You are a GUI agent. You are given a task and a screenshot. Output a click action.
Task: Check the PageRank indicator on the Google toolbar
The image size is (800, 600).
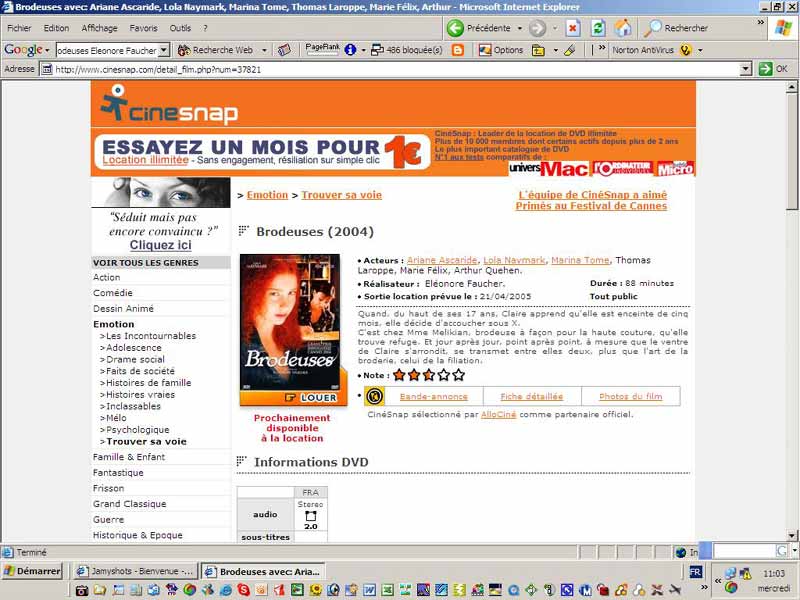(322, 48)
